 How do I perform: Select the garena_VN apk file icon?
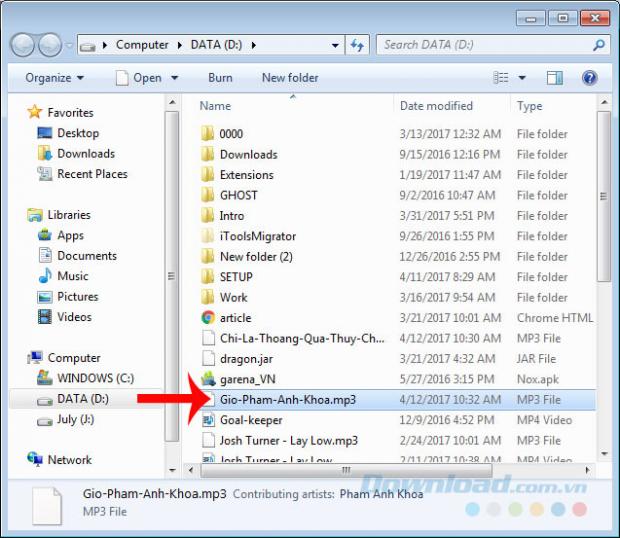208,379
